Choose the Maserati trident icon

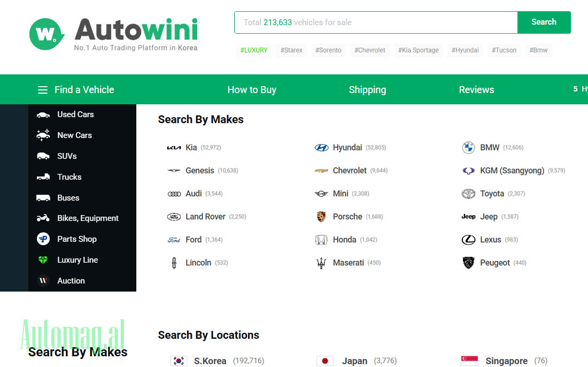click(321, 263)
